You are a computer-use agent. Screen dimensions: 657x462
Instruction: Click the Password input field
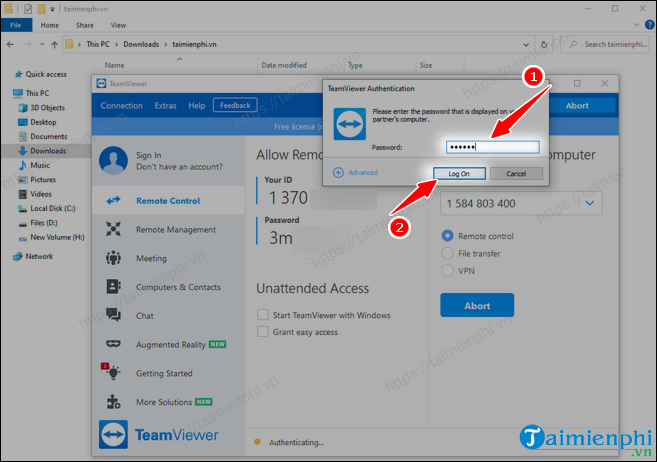coord(492,147)
